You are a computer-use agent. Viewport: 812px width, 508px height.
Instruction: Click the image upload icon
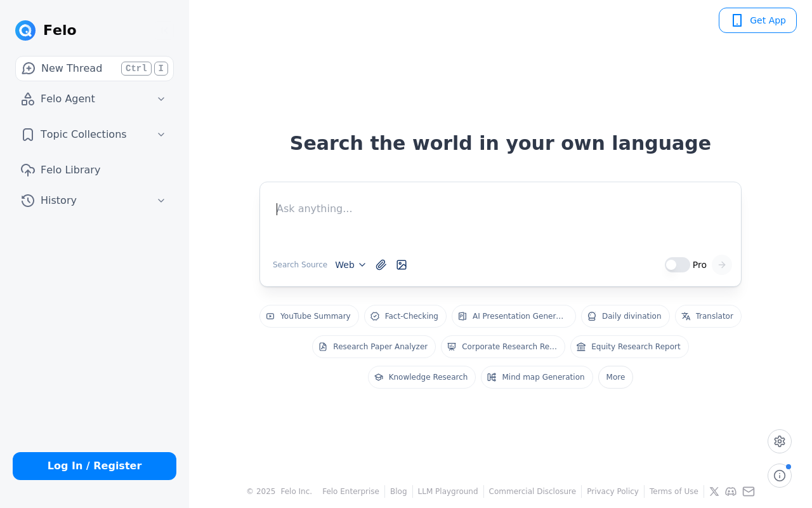(402, 265)
